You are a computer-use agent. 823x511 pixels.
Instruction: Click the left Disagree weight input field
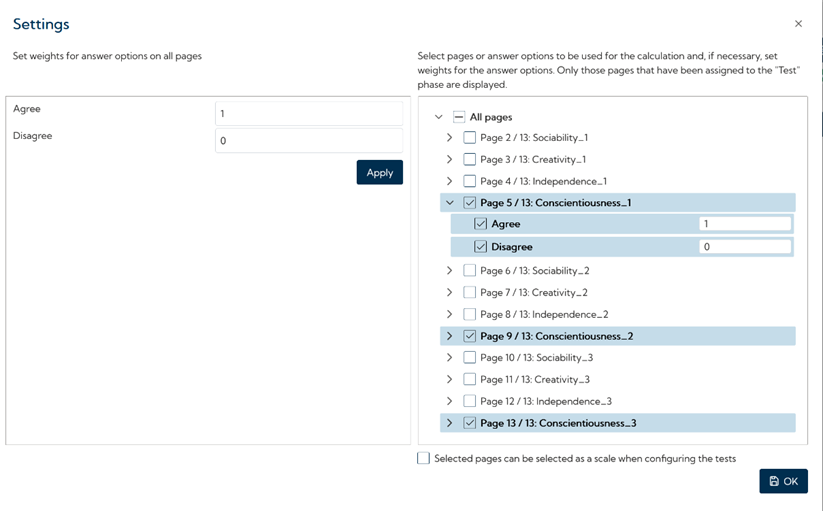pyautogui.click(x=308, y=140)
